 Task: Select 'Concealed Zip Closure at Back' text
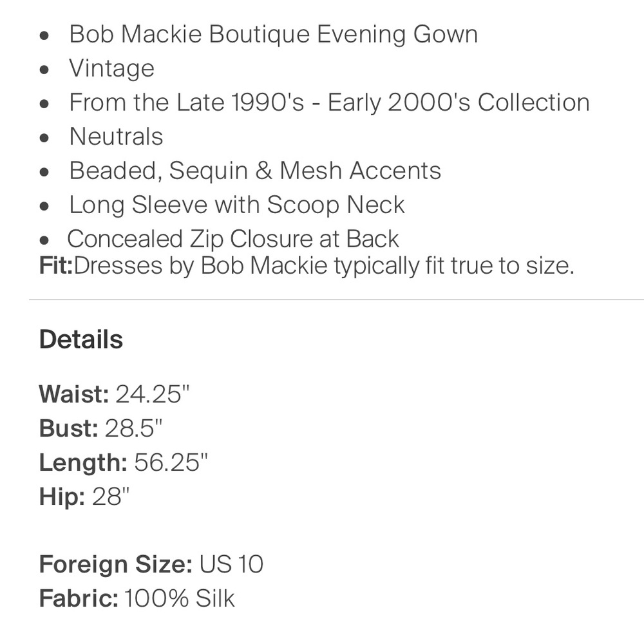[233, 239]
